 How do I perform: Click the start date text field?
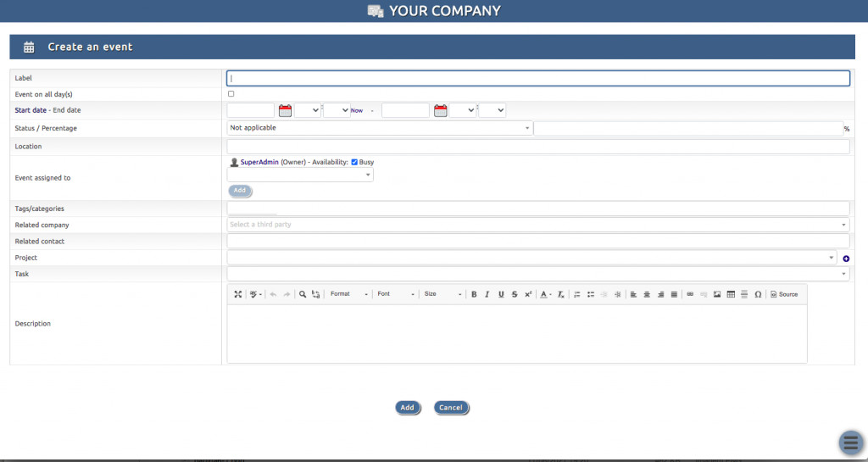click(x=251, y=110)
